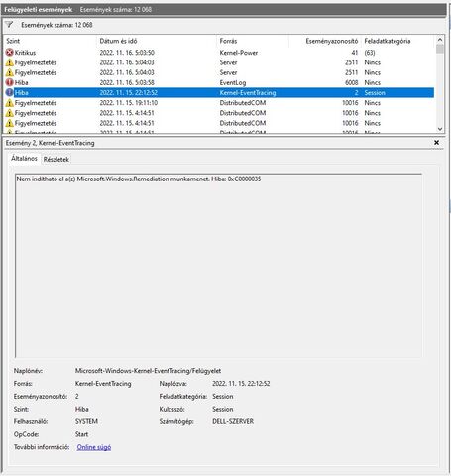
Task: Click Kernel-EventTracing in the highlighted list row
Action: [248, 93]
